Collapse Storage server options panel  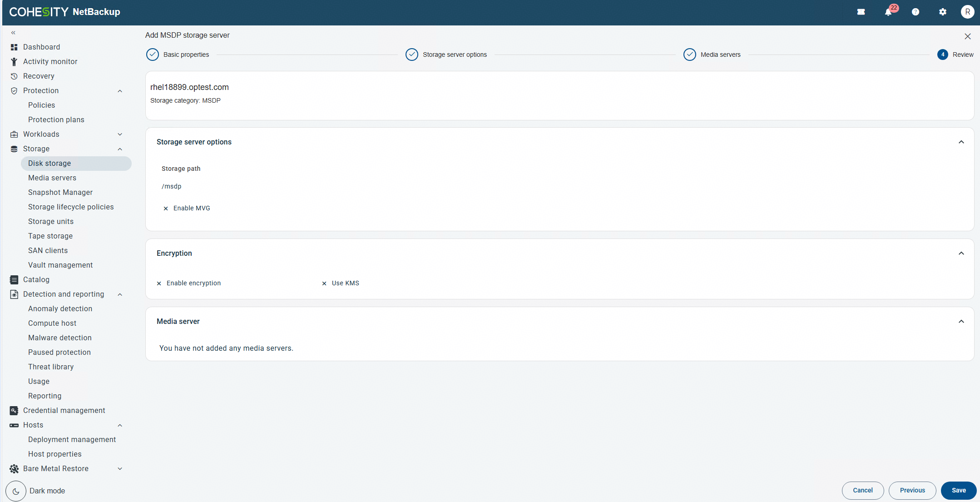961,142
